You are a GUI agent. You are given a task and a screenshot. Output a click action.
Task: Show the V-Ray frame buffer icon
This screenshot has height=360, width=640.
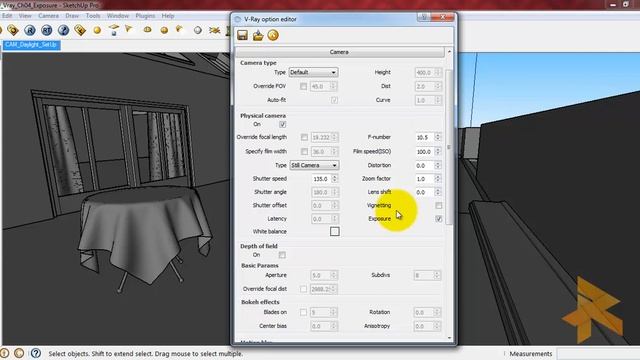(x=80, y=30)
